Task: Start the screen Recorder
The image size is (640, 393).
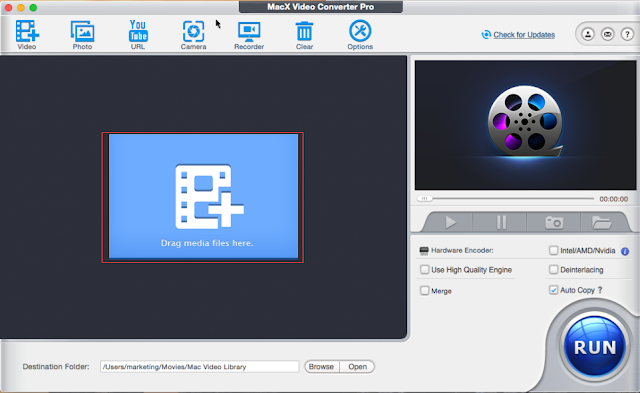Action: [x=249, y=35]
